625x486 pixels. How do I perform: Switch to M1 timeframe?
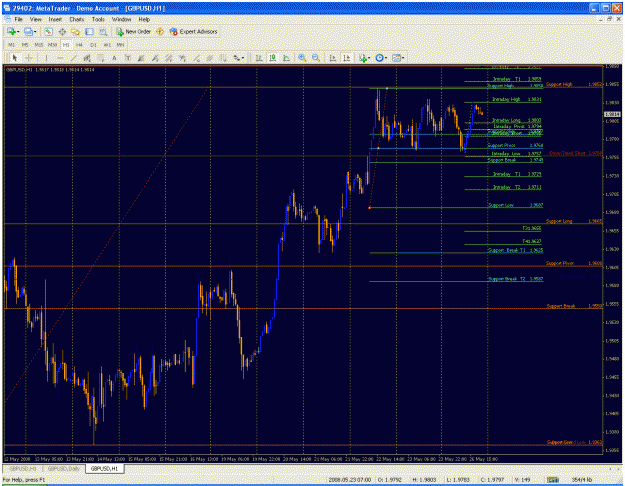[x=12, y=45]
